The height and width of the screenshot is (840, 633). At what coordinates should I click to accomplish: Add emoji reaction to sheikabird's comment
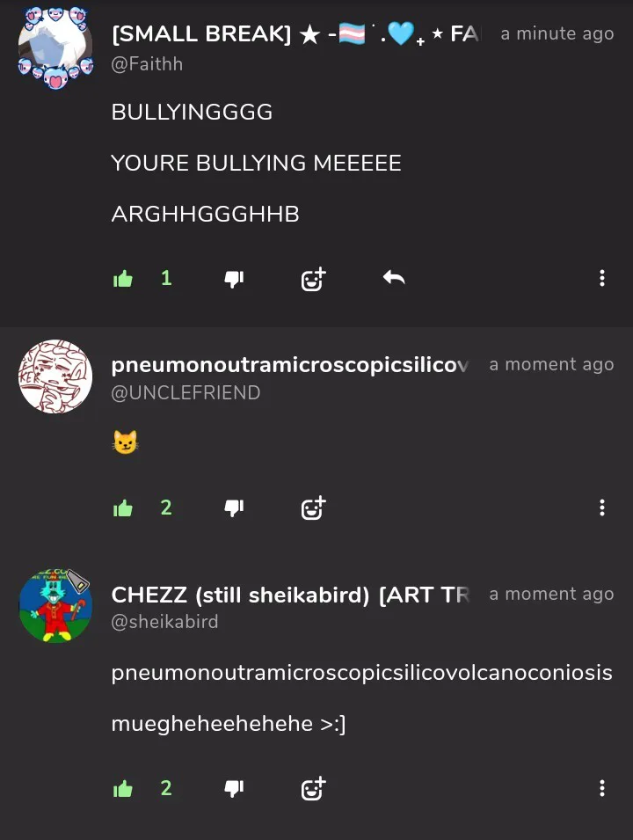pyautogui.click(x=313, y=789)
